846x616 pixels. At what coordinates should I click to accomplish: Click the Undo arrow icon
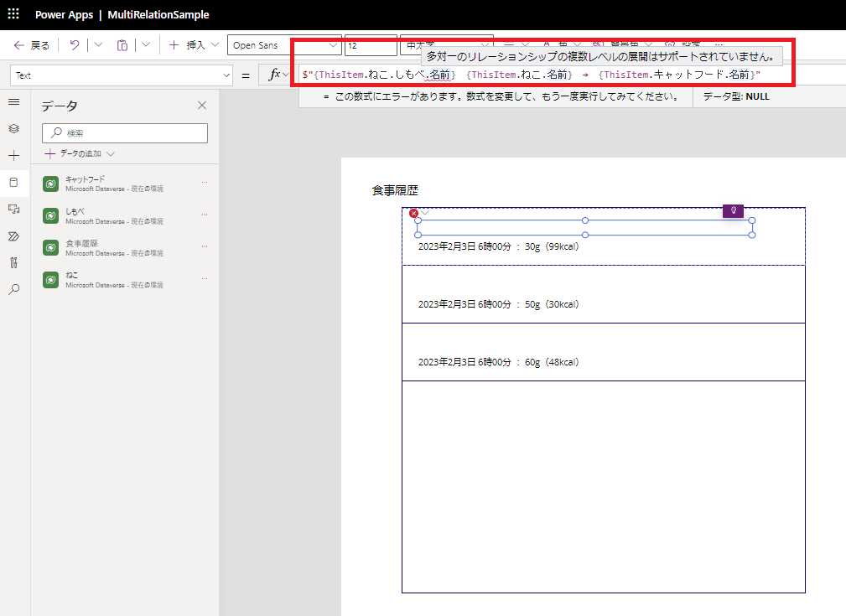pos(75,45)
